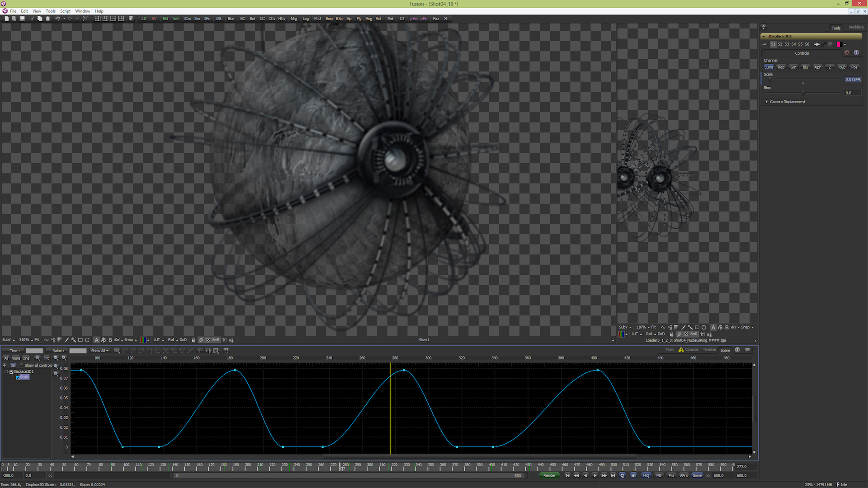Add a pEmitter (pEm) tool
The image size is (868, 488).
point(414,19)
